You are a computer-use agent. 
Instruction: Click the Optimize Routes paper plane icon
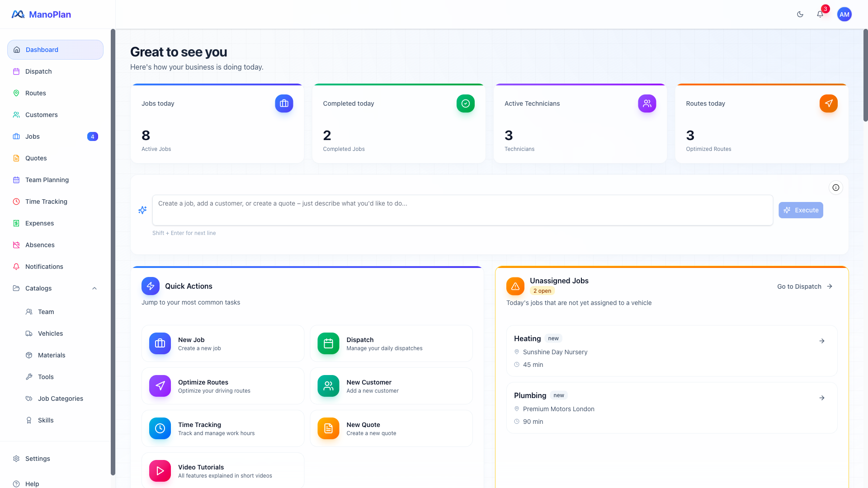point(160,386)
